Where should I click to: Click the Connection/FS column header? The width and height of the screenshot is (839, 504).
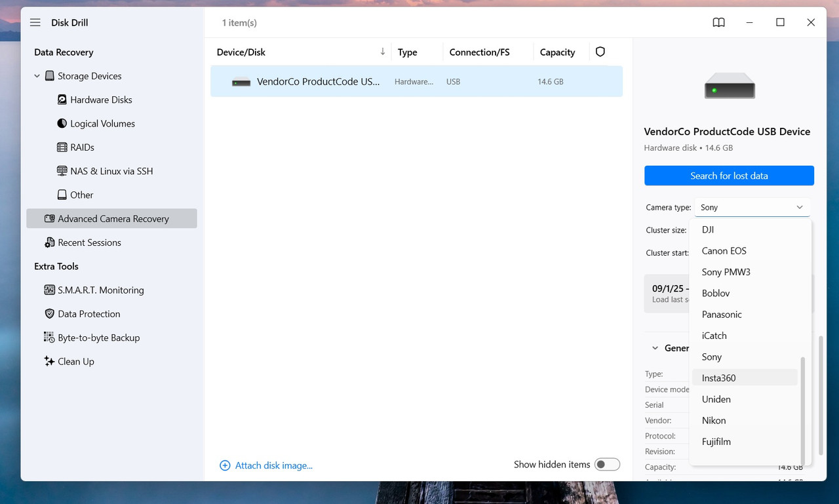click(479, 52)
